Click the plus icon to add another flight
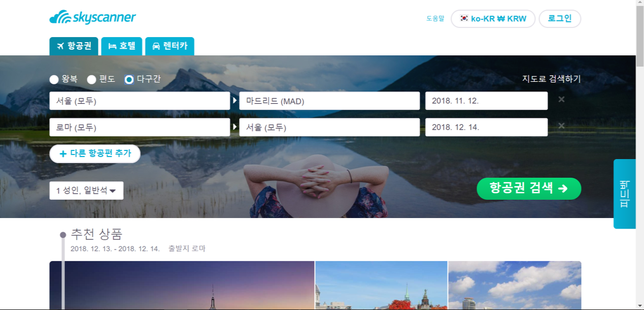The image size is (644, 310). pos(63,153)
